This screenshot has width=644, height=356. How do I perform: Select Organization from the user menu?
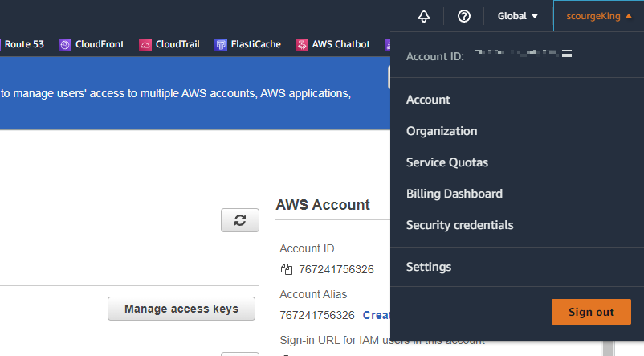[442, 131]
